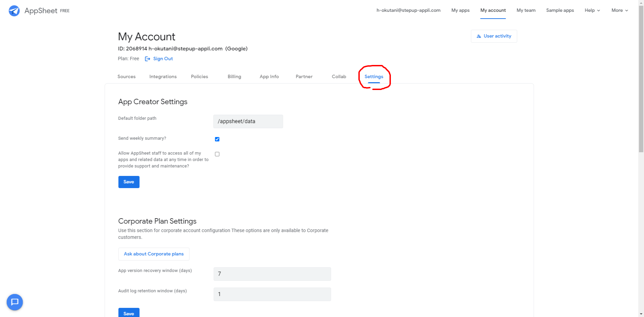
Task: Click the Audit log retention window field
Action: (272, 294)
